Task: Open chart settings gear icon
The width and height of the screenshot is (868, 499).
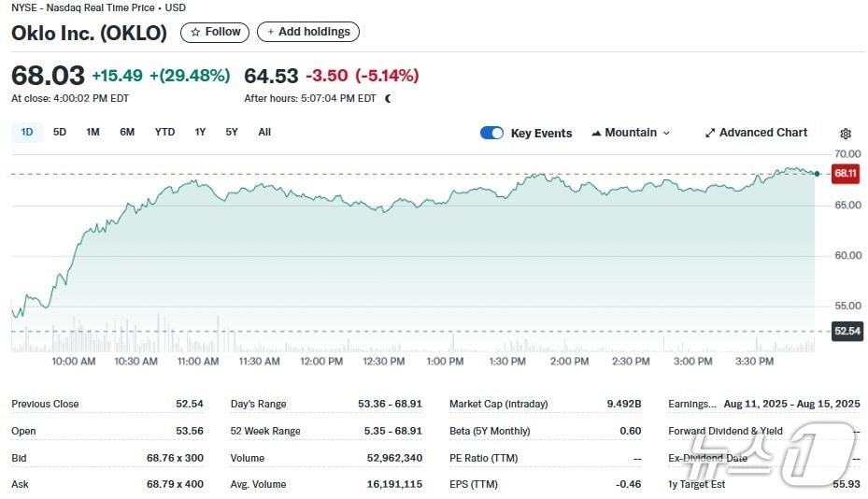Action: 846,134
